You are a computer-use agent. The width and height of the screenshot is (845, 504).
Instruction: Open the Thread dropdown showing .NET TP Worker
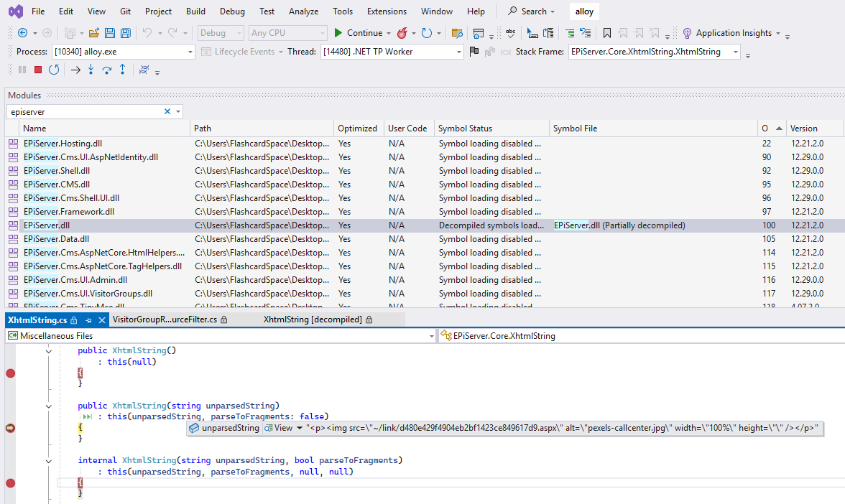click(459, 52)
